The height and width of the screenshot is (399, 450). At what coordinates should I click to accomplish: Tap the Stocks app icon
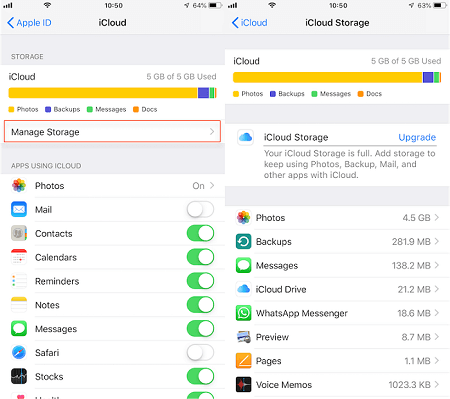click(x=19, y=376)
